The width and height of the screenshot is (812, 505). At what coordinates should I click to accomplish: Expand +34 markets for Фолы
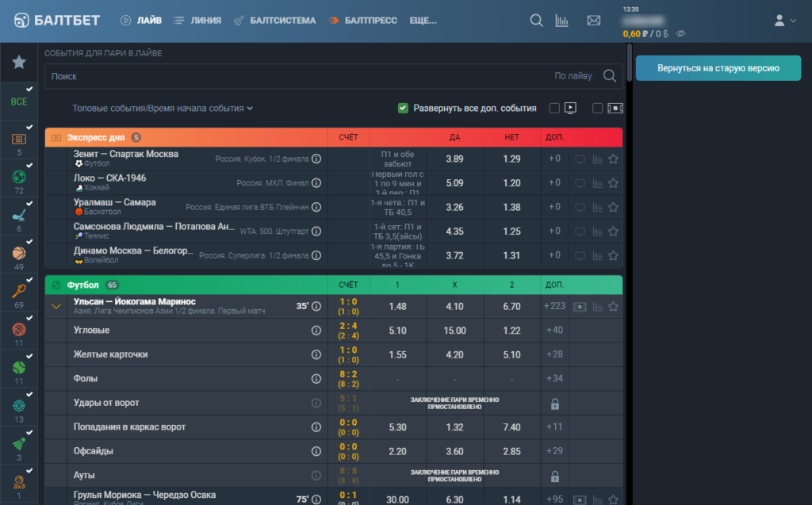pos(554,379)
